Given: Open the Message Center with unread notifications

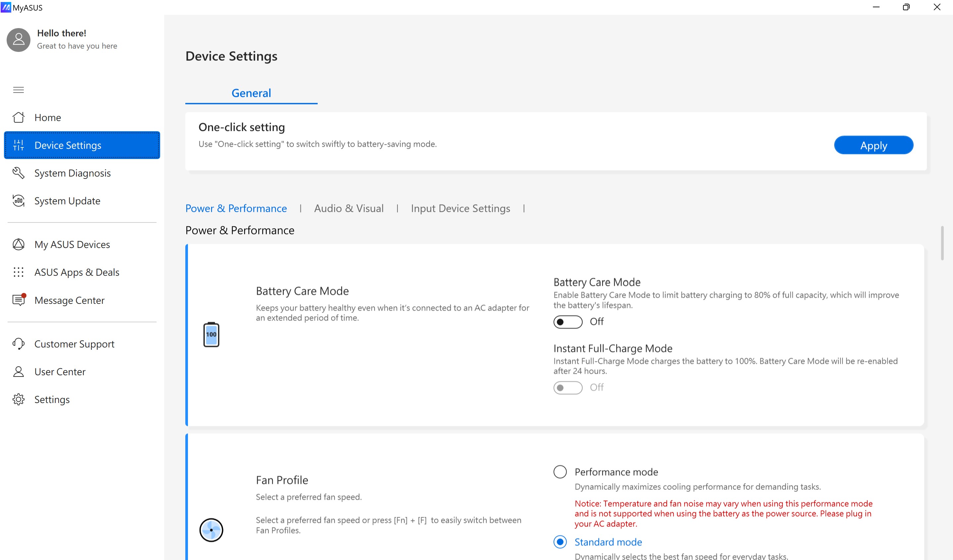Looking at the screenshot, I should click(x=18, y=300).
